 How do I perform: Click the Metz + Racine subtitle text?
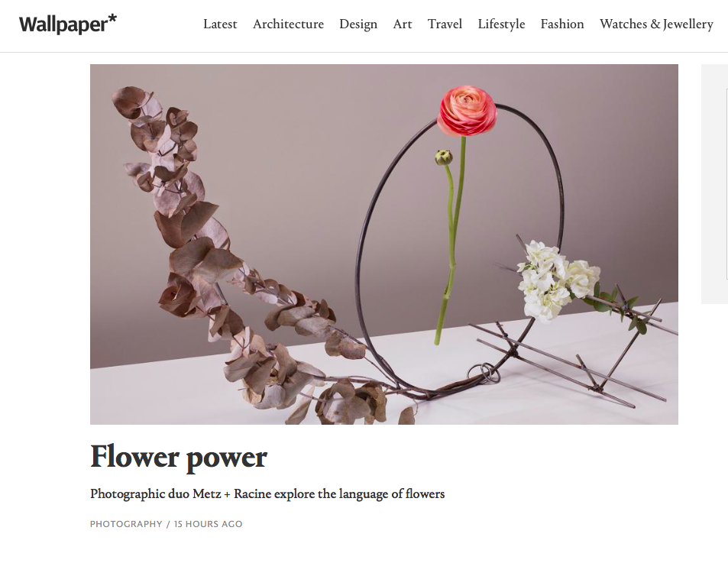pos(267,493)
